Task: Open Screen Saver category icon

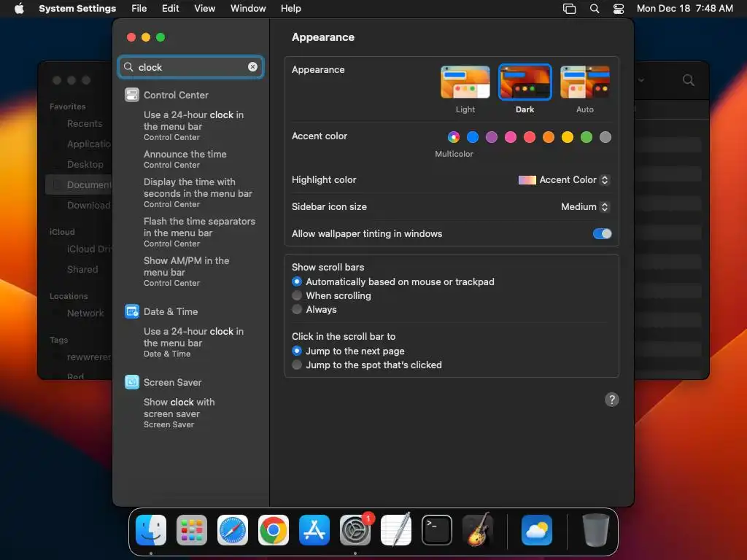Action: pyautogui.click(x=132, y=382)
